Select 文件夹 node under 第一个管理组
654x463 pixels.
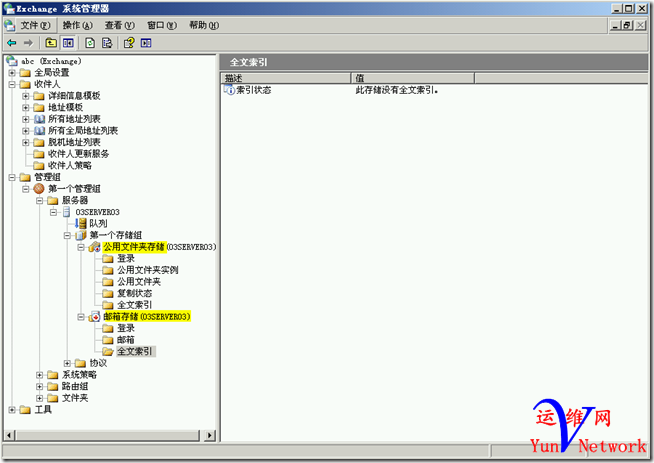point(75,398)
